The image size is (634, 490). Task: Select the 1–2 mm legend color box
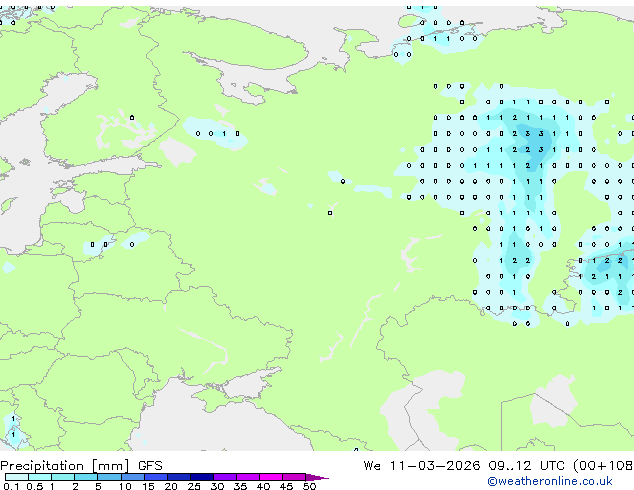[63, 477]
